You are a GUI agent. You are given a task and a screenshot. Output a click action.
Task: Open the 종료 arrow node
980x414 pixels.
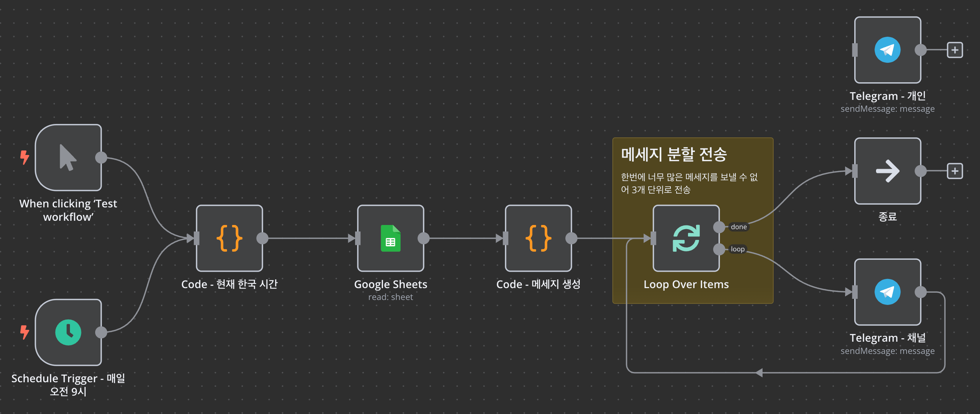[x=888, y=171]
